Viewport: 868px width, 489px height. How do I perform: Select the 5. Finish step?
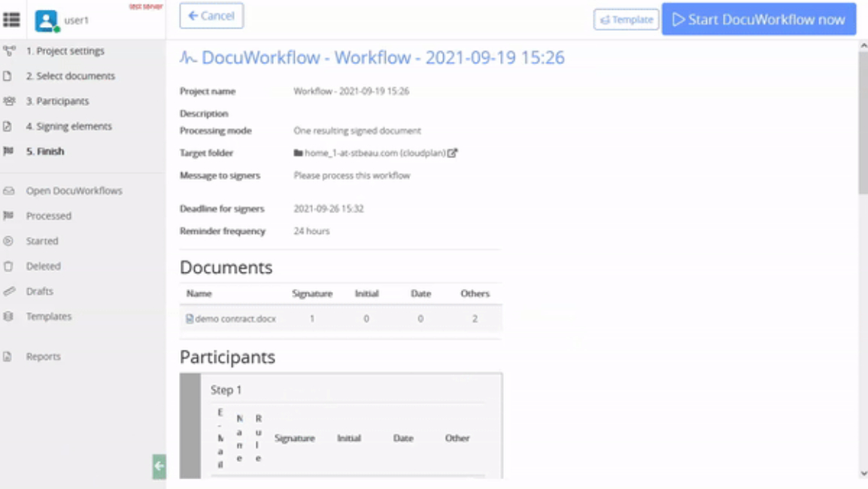point(45,151)
